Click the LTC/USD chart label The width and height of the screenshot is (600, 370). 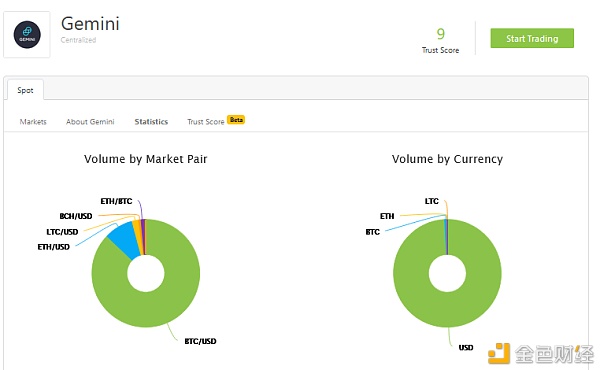[x=62, y=232]
